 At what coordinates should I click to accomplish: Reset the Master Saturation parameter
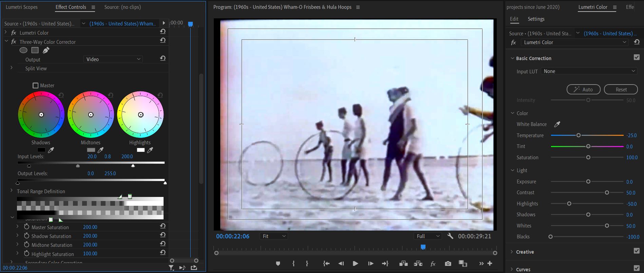(163, 226)
